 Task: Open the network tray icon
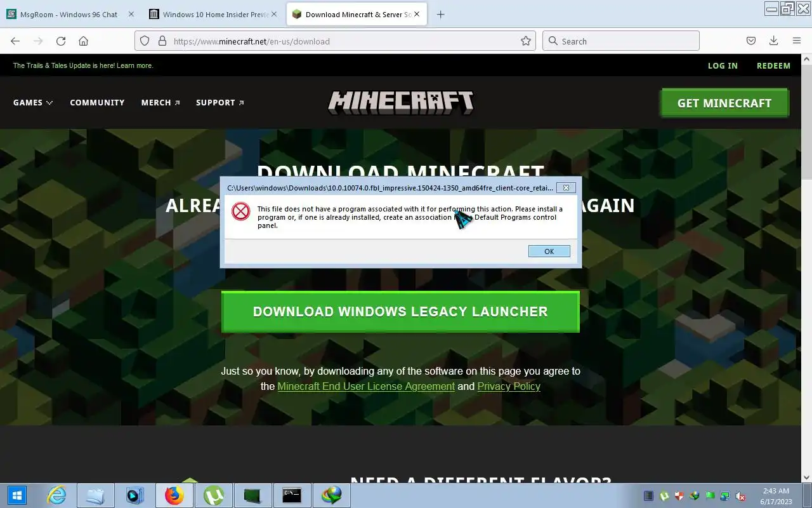725,496
